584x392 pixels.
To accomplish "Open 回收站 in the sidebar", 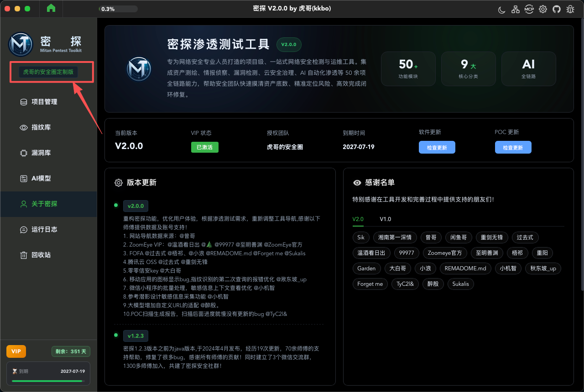I will click(48, 255).
